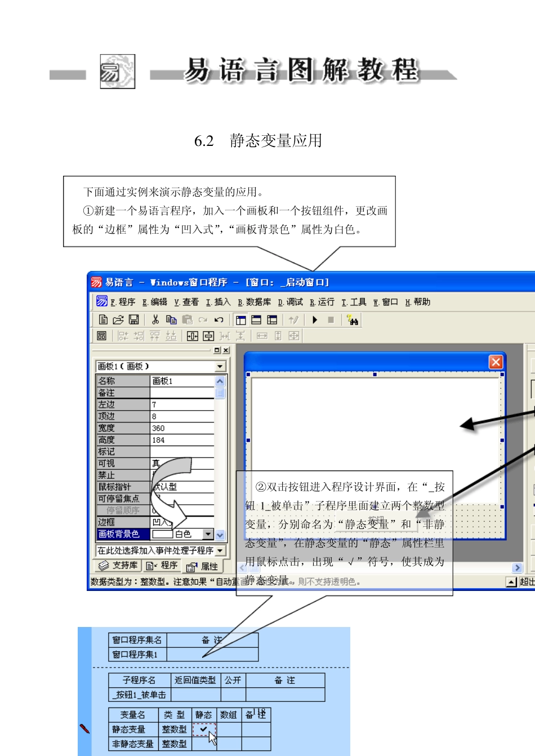This screenshot has height=756, width=535.
Task: Expand the 画板1（画板）component selector dropdown
Action: click(x=220, y=367)
